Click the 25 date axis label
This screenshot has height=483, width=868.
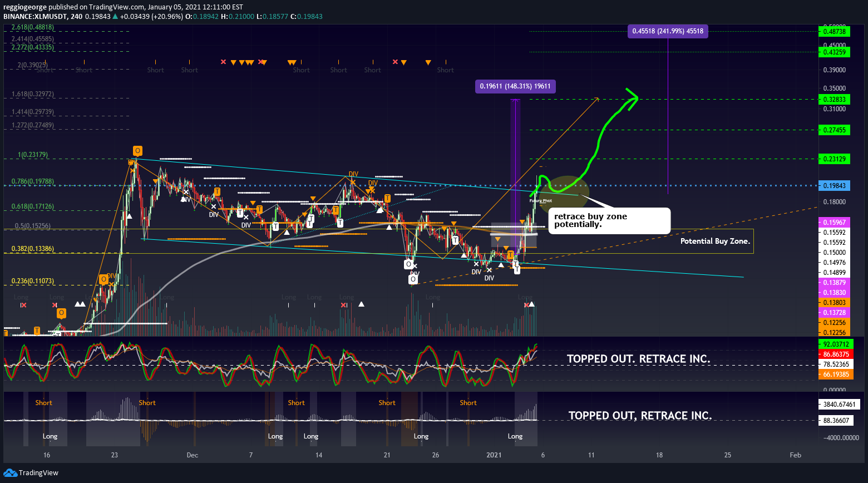click(x=728, y=455)
